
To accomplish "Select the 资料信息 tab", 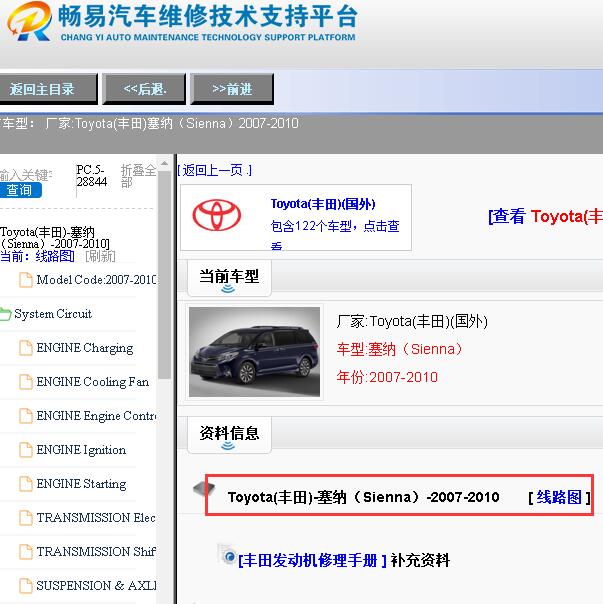I will click(x=229, y=435).
